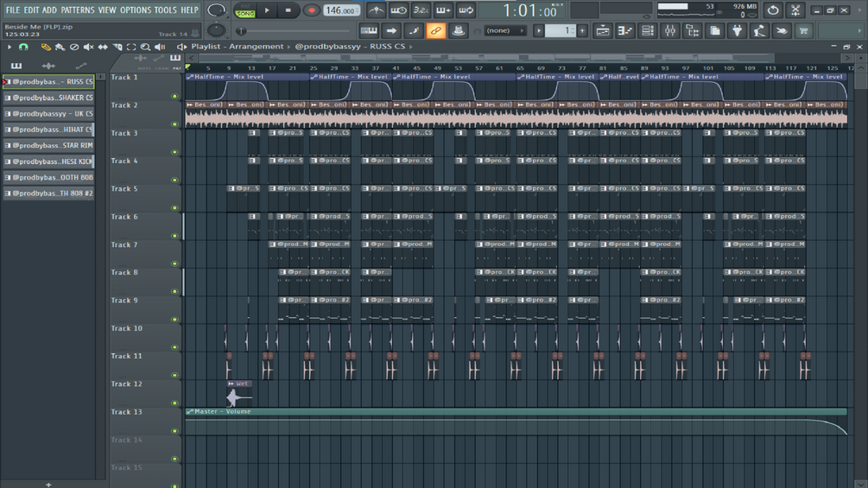Open project picker copy-pages icon

pyautogui.click(x=714, y=30)
